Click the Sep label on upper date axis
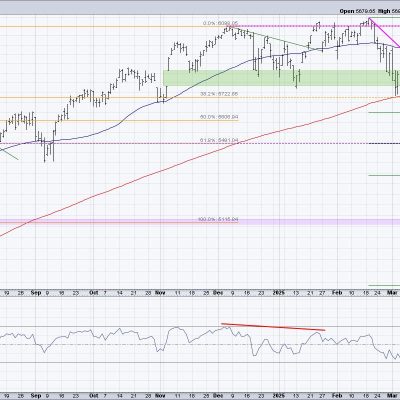Viewport: 400px width, 400px height. (36, 293)
